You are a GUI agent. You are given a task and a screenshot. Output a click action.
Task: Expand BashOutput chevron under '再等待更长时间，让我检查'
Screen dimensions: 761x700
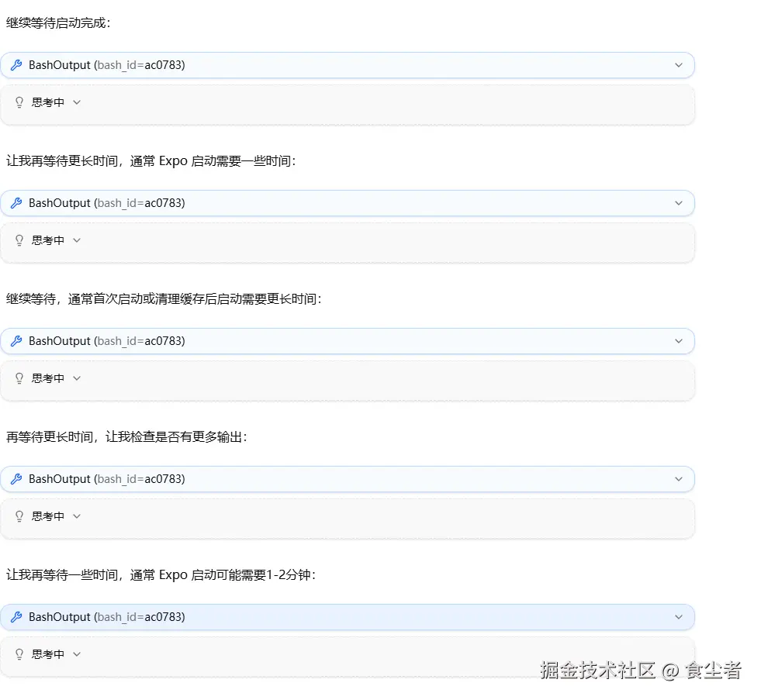[679, 479]
